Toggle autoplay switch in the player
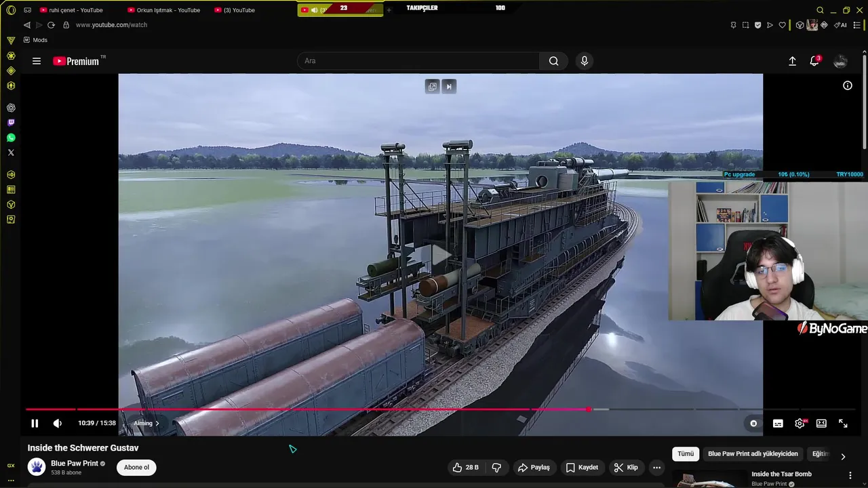The height and width of the screenshot is (488, 868). 753,423
